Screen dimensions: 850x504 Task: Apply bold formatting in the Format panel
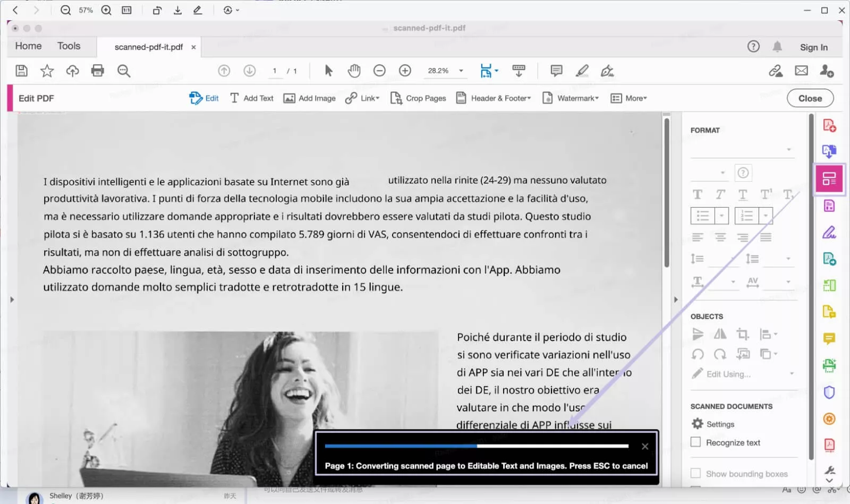(697, 194)
